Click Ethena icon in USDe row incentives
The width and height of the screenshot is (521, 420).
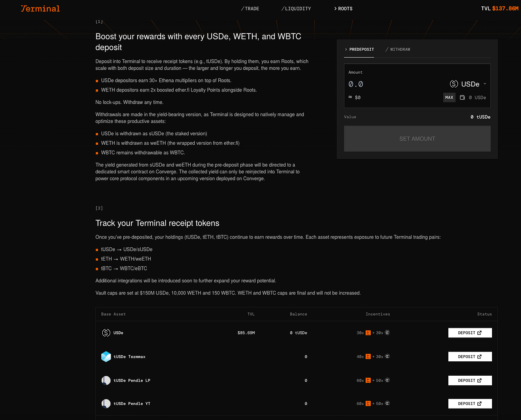[x=387, y=332]
